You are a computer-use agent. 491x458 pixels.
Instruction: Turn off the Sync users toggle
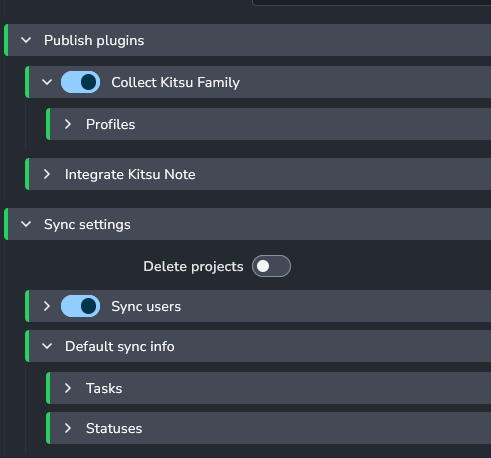click(x=80, y=306)
